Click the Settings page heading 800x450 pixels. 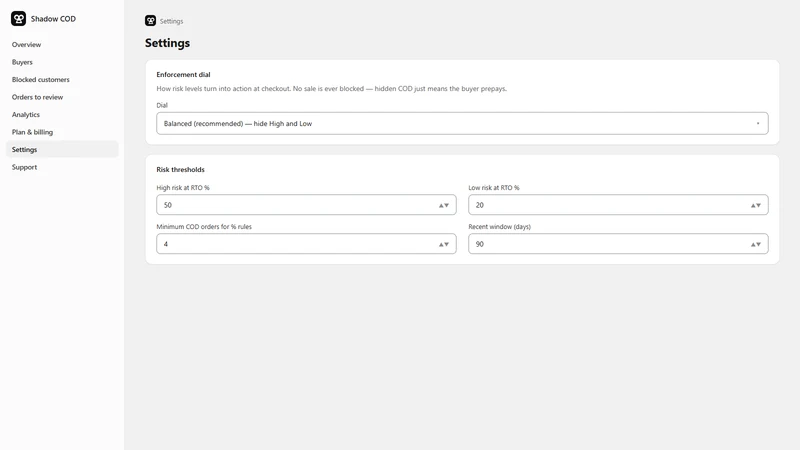[x=167, y=43]
